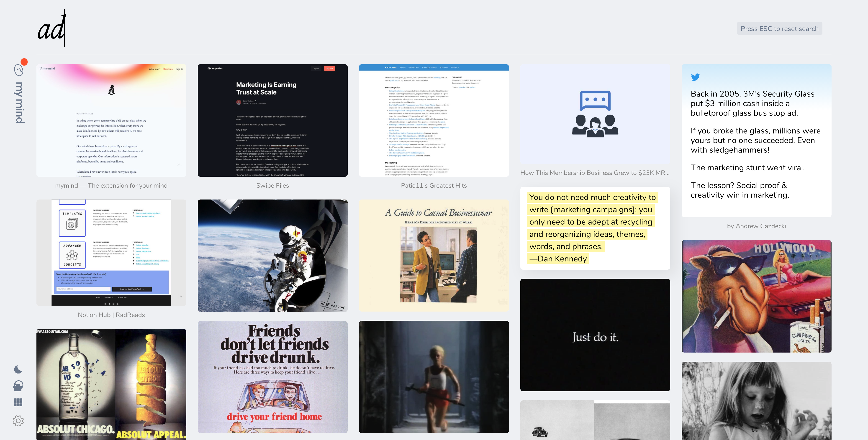868x440 pixels.
Task: Open the 'Just do it.' black card
Action: point(595,335)
